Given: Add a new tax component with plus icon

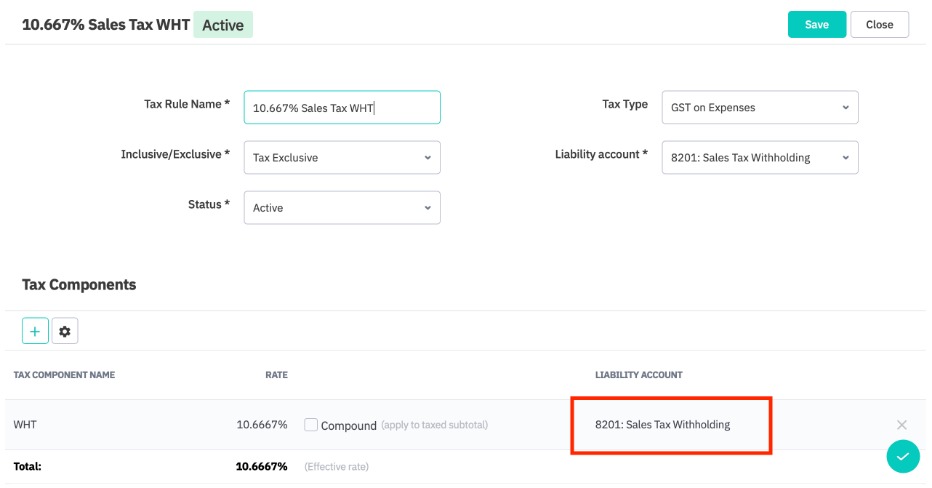Looking at the screenshot, I should (x=35, y=331).
